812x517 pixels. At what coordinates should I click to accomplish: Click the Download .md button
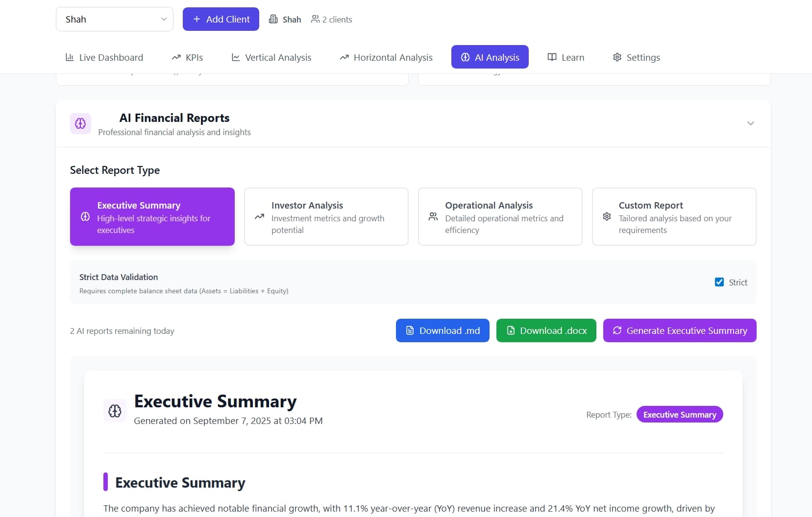point(443,330)
